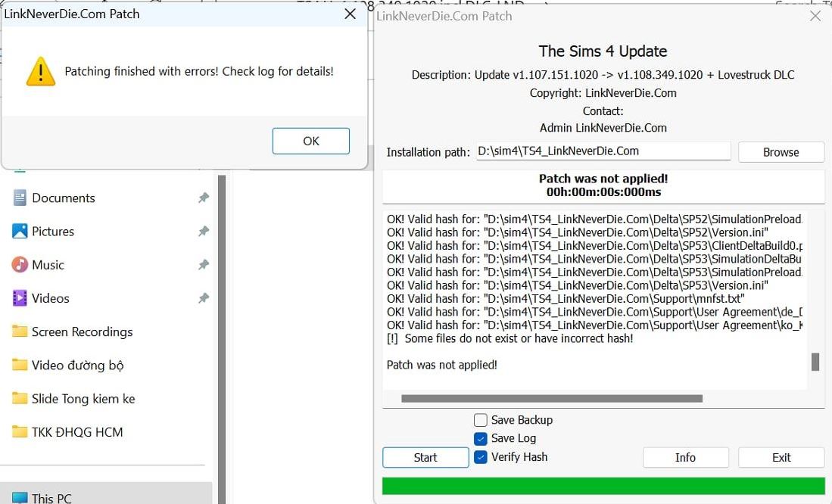Select This PC in the sidebar
Image resolution: width=832 pixels, height=504 pixels.
point(50,496)
